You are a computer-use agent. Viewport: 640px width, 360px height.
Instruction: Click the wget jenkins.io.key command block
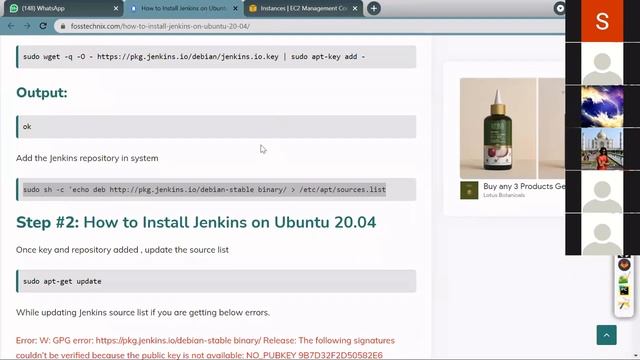tap(216, 57)
